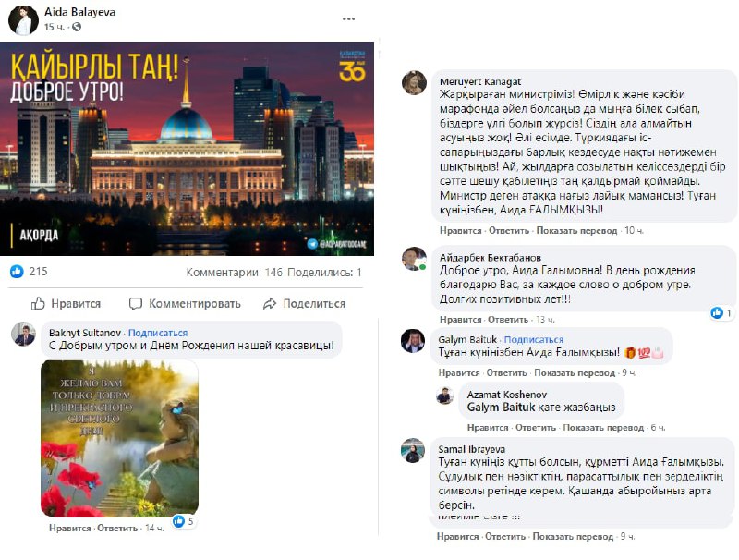Like Samal Ibrayeva's comment
Screen dimensions: 739x560
(x=457, y=536)
